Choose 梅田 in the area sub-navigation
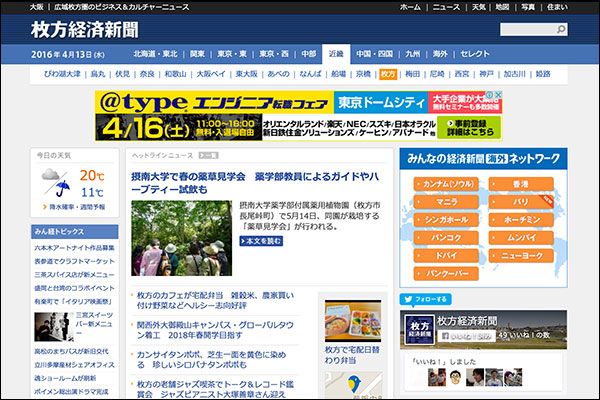 (x=412, y=74)
